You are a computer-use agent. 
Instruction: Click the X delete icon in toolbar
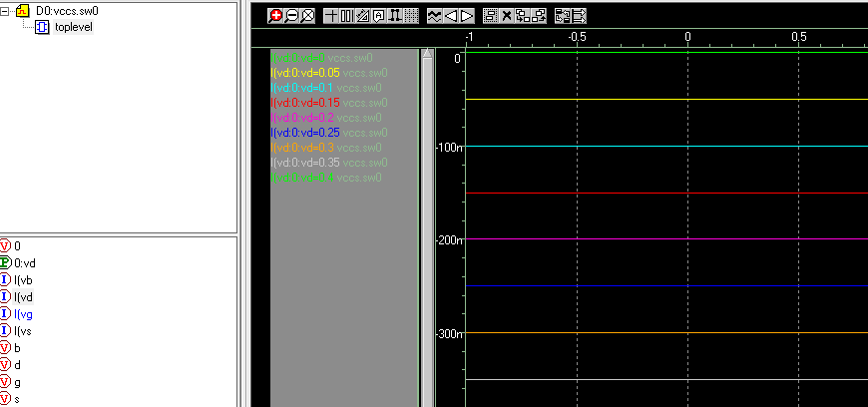click(x=507, y=16)
